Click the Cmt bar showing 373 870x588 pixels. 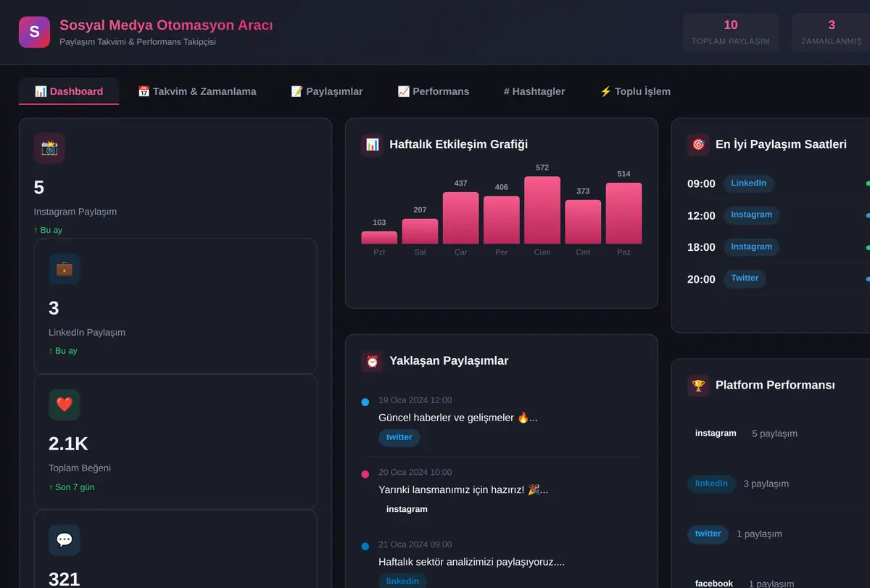click(x=583, y=222)
